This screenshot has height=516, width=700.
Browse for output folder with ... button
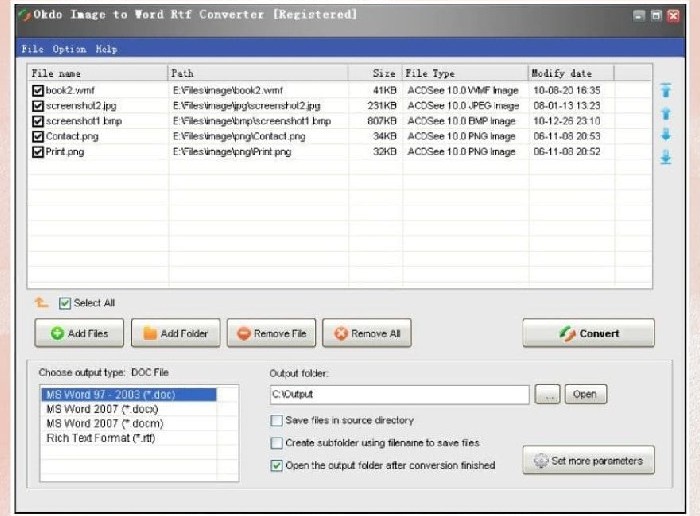(x=547, y=394)
